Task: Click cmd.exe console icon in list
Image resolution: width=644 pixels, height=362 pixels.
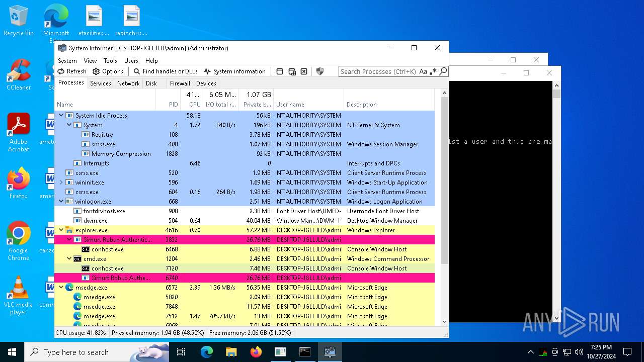Action: [x=77, y=258]
